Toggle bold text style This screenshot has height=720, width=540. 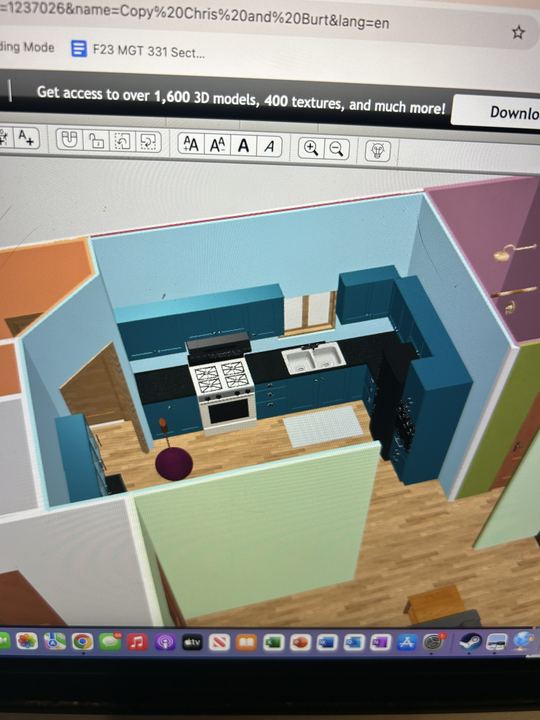point(243,146)
